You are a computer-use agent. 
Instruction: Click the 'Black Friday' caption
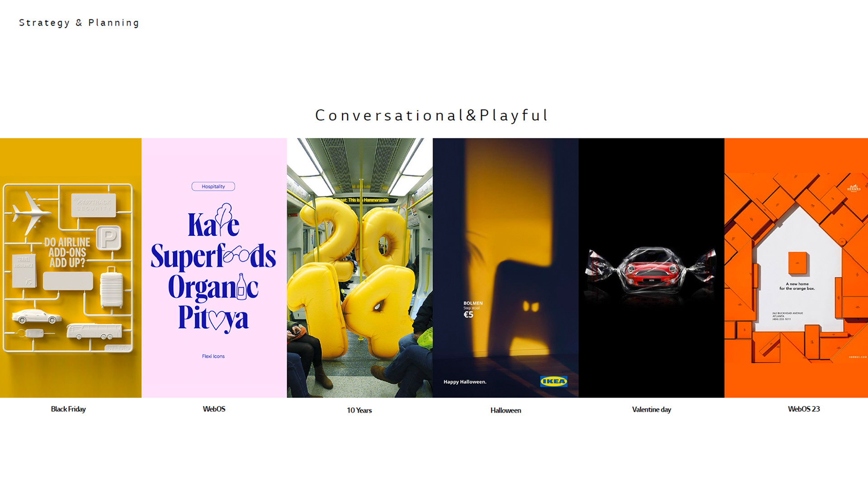click(x=68, y=409)
